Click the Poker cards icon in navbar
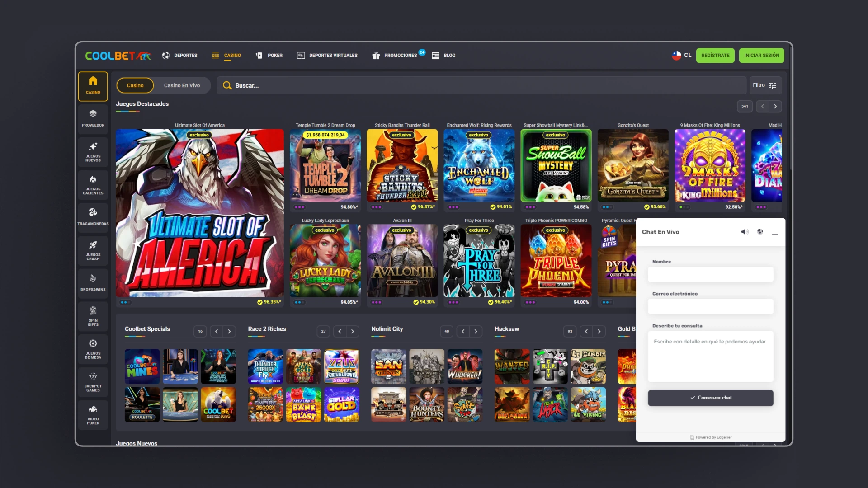 pyautogui.click(x=259, y=56)
